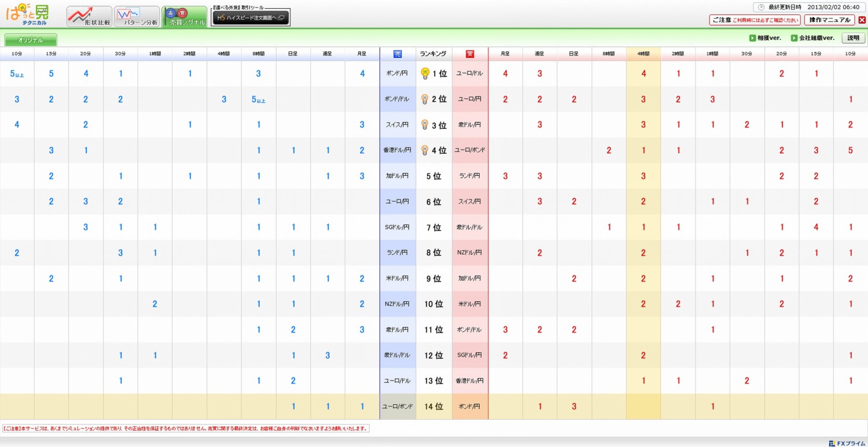Select buy pair ユーロ/円 in rank 2
The height and width of the screenshot is (447, 868).
click(470, 99)
